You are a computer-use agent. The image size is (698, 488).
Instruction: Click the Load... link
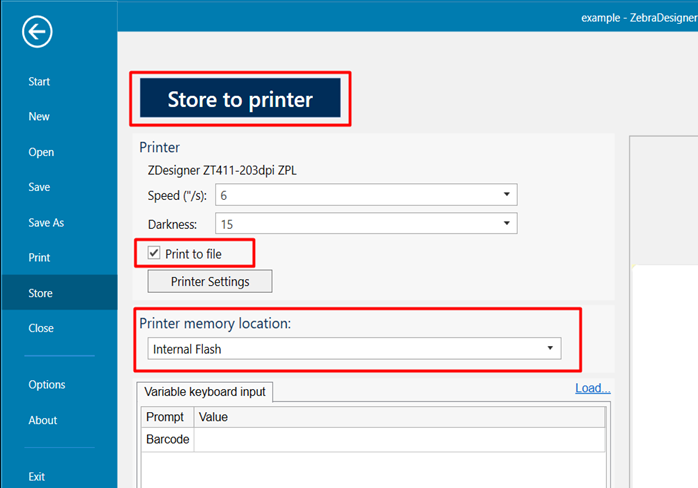click(x=592, y=388)
